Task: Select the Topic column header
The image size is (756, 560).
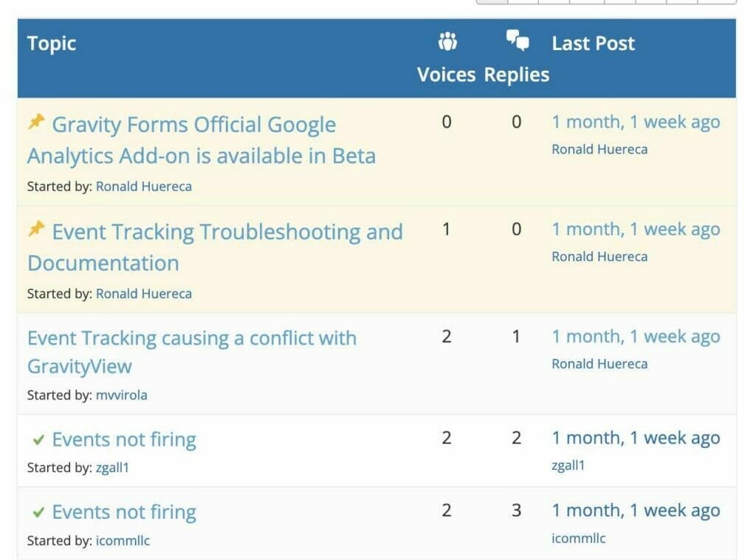Action: (52, 43)
